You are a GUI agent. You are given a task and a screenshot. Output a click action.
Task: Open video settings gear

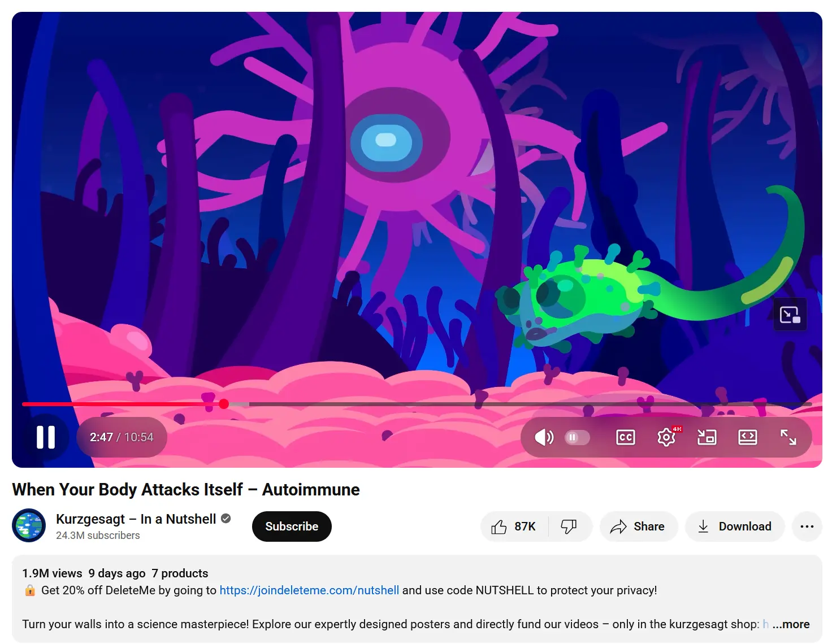click(x=667, y=437)
